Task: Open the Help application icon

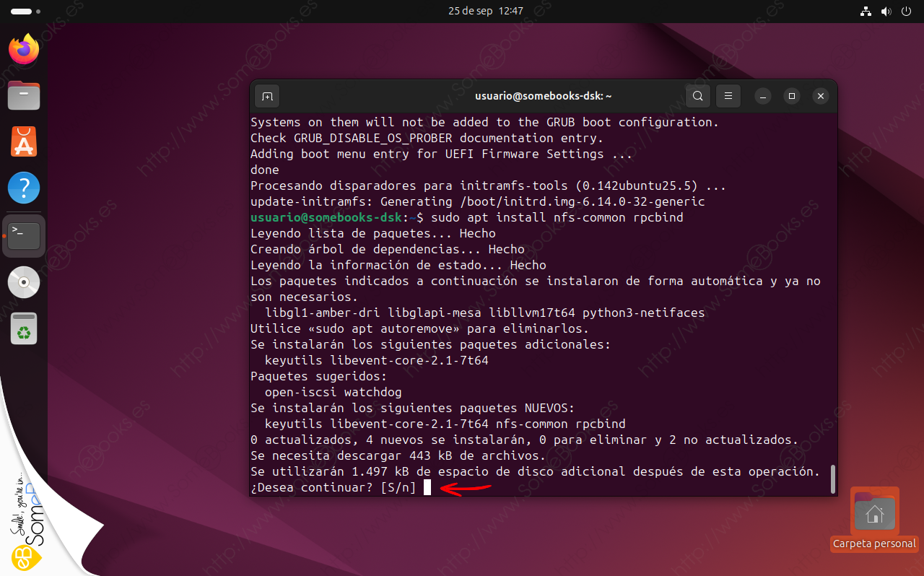Action: (x=24, y=188)
